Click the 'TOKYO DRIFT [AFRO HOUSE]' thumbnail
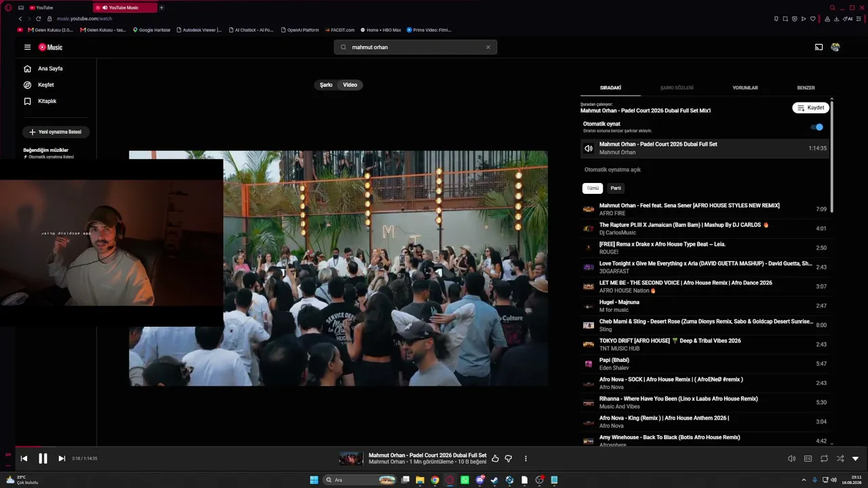Viewport: 868px width, 488px height. point(589,344)
